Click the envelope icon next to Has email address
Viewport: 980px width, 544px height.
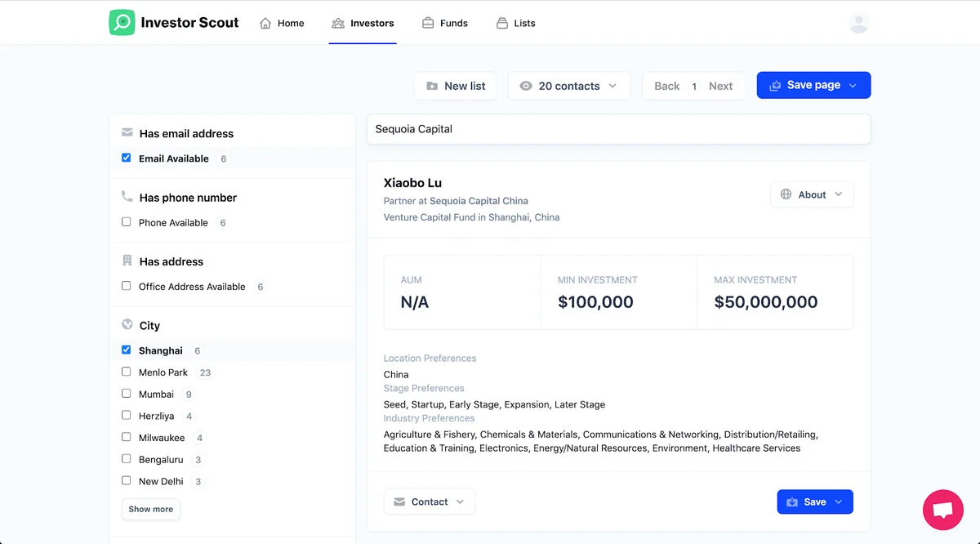point(127,132)
